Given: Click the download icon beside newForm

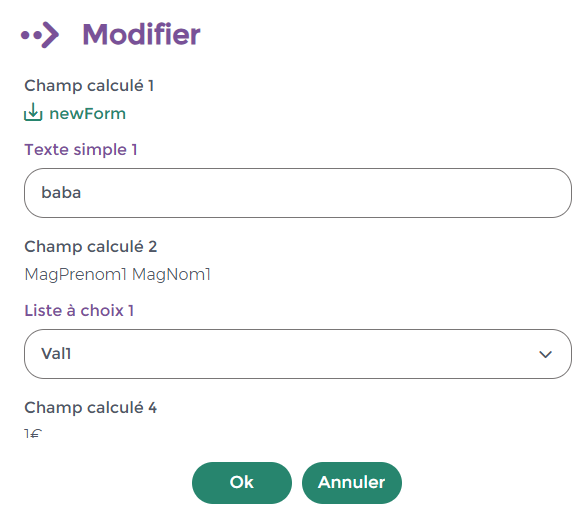Looking at the screenshot, I should 33,112.
